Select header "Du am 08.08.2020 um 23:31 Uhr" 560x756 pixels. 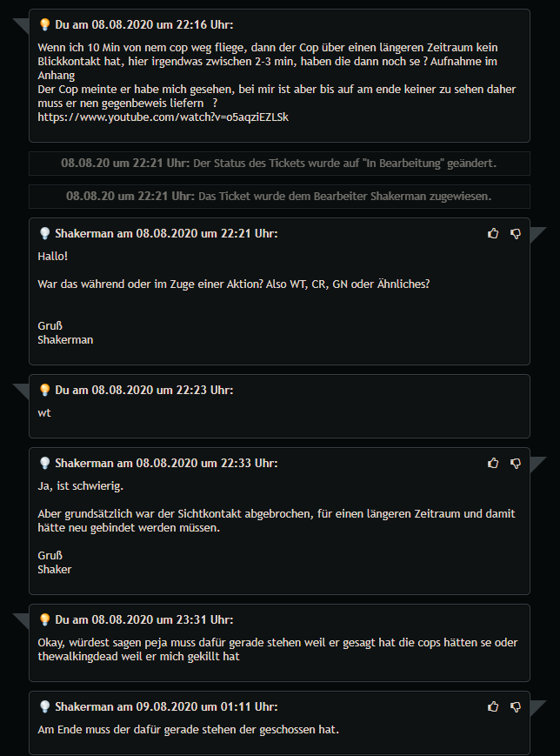(144, 619)
